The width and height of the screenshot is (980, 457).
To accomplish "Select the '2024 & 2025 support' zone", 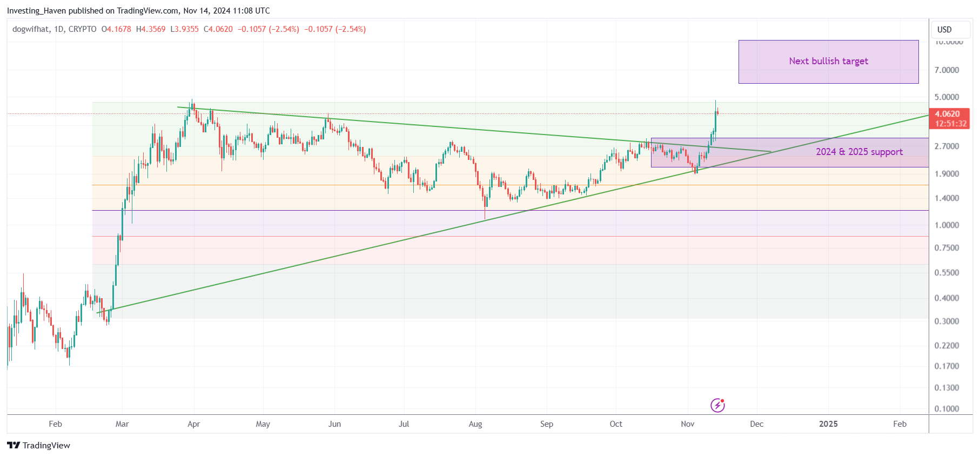I will point(790,152).
